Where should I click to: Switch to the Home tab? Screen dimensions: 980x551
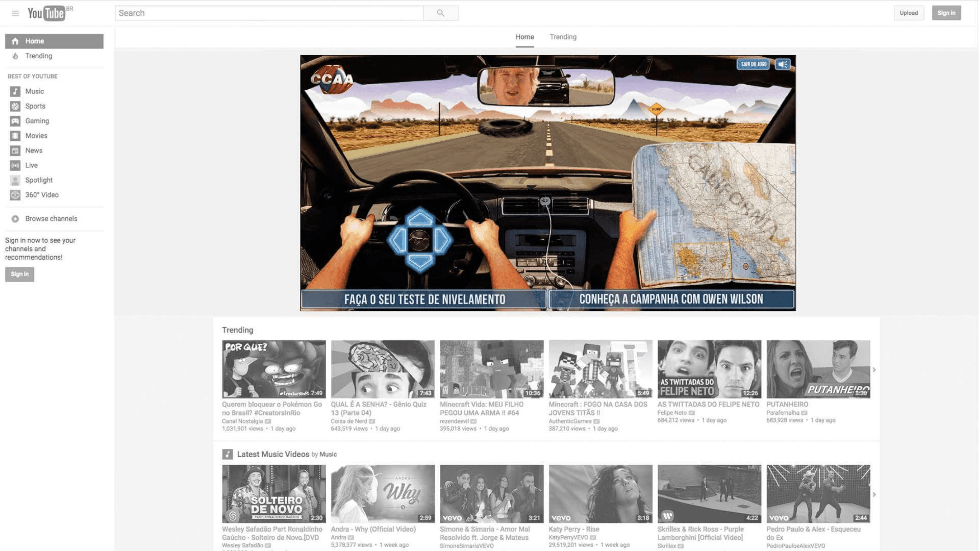pyautogui.click(x=525, y=37)
